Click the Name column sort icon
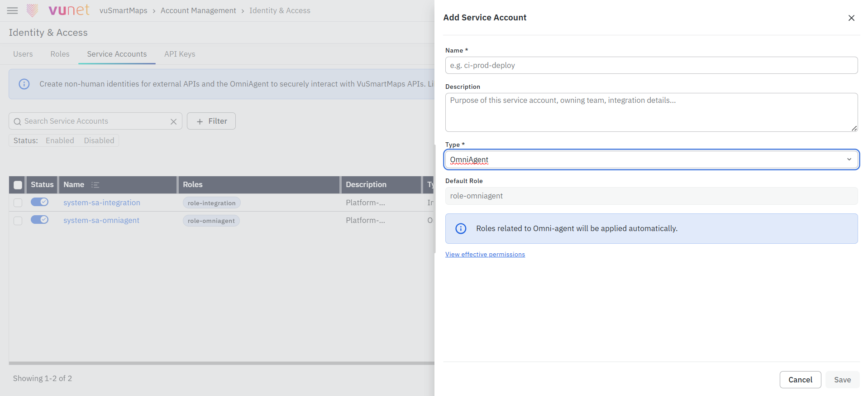Screen dimensions: 868x396 click(x=95, y=185)
